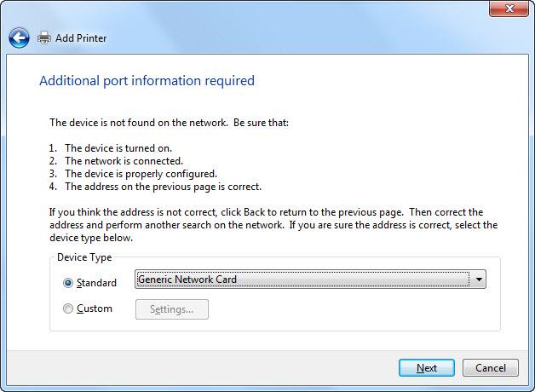Click the Standard option label text
Viewport: 535px width, 392px height.
tap(96, 283)
